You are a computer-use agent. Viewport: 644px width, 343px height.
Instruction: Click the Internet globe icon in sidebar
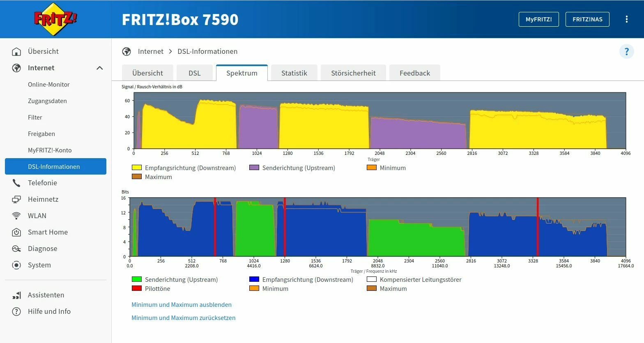point(16,68)
